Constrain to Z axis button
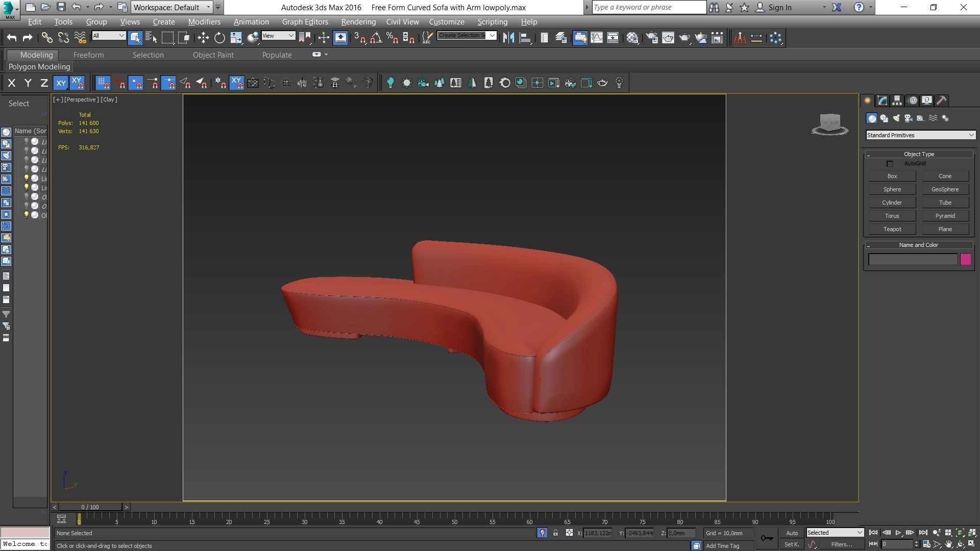The width and height of the screenshot is (980, 551). pyautogui.click(x=44, y=83)
